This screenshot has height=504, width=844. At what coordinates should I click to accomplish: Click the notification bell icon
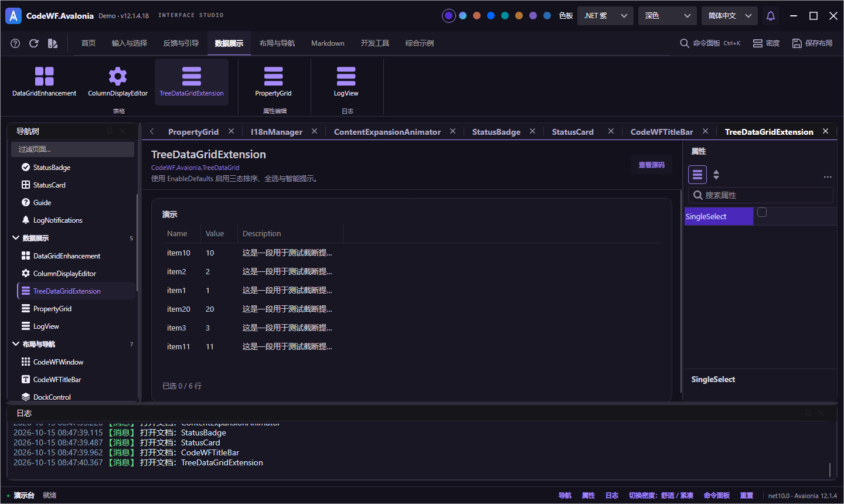[x=771, y=16]
